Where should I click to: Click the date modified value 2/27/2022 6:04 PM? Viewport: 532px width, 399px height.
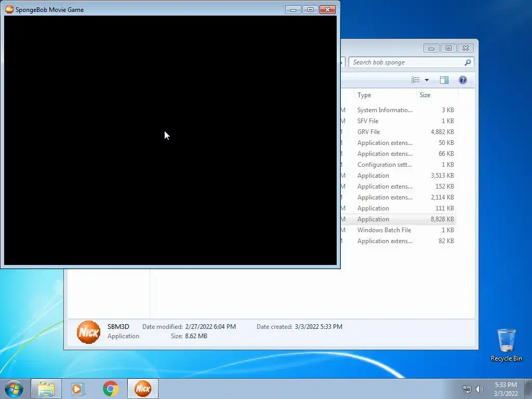point(210,327)
